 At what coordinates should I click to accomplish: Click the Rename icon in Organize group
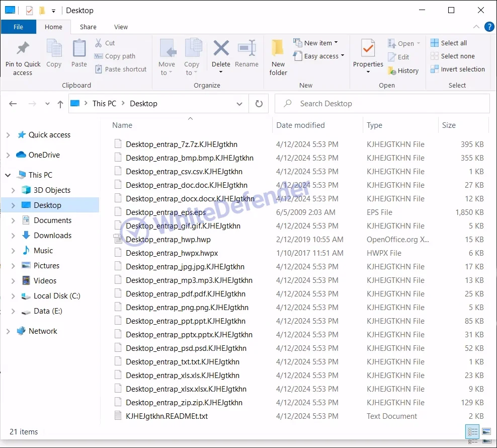[x=246, y=49]
